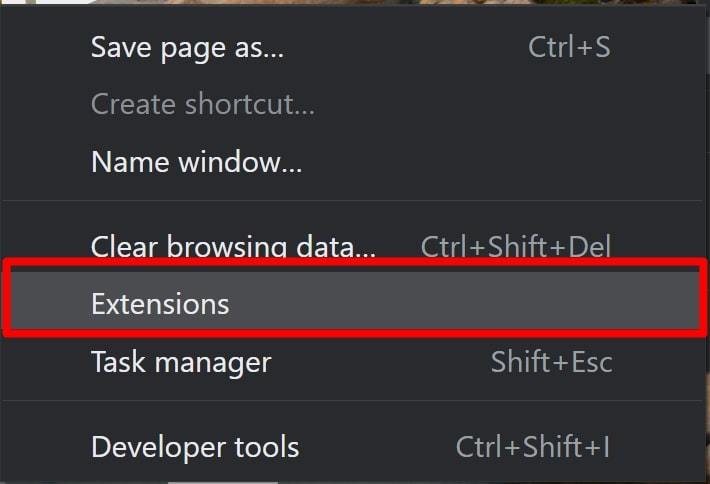Manage browser add-ons through Extensions
The image size is (710, 484).
point(355,303)
